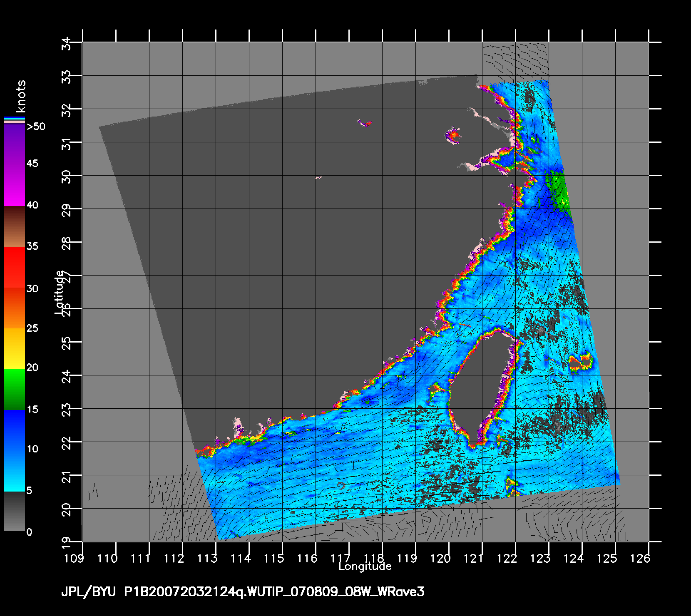This screenshot has height=616, width=691.
Task: Select the dark blue 10–15 knots band
Action: [x=14, y=430]
